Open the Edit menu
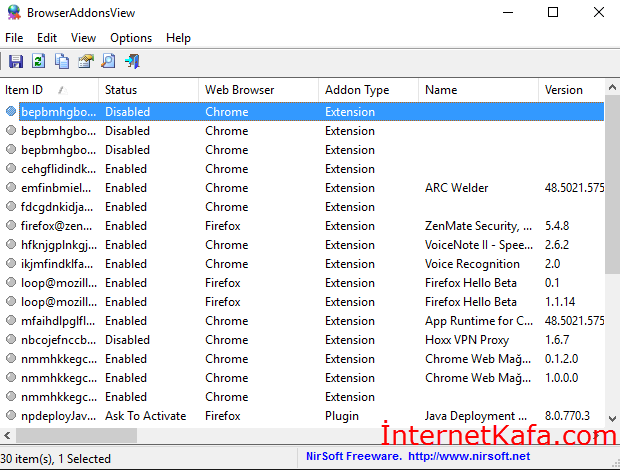The width and height of the screenshot is (620, 470). tap(47, 38)
